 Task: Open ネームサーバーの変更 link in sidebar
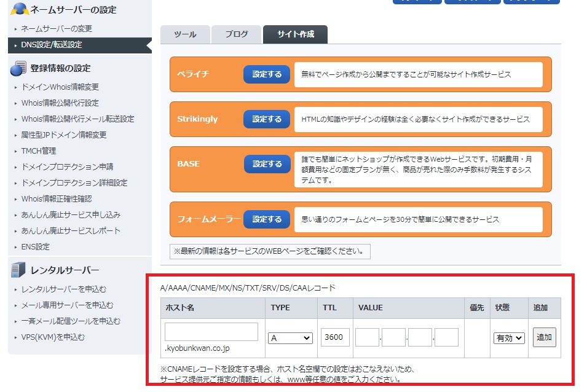pos(57,29)
